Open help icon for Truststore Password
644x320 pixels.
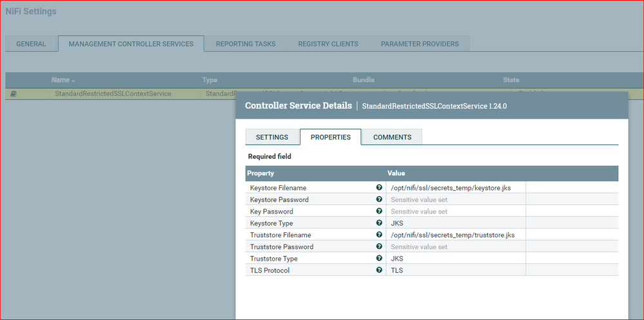coord(379,246)
